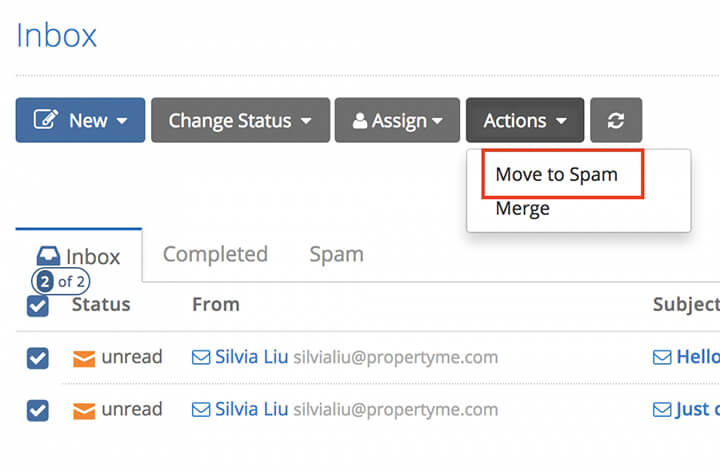Switch to the Completed tab
This screenshot has height=472, width=720.
[215, 254]
